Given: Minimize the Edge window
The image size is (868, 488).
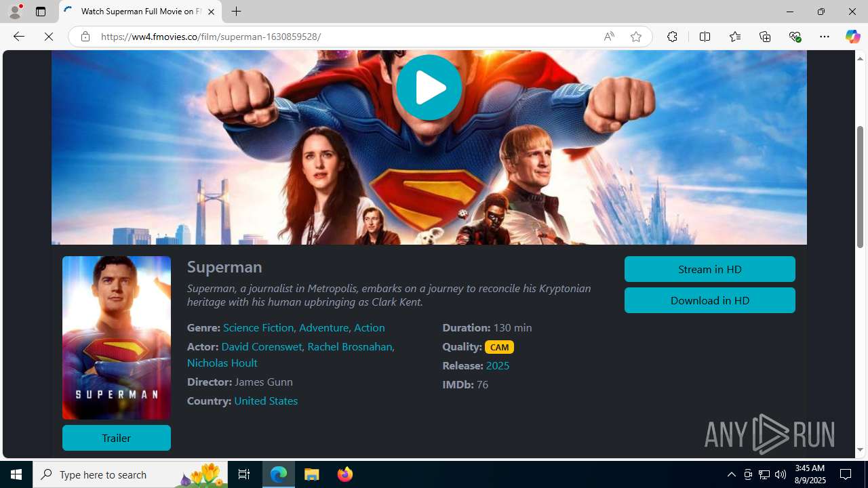Looking at the screenshot, I should pos(789,12).
